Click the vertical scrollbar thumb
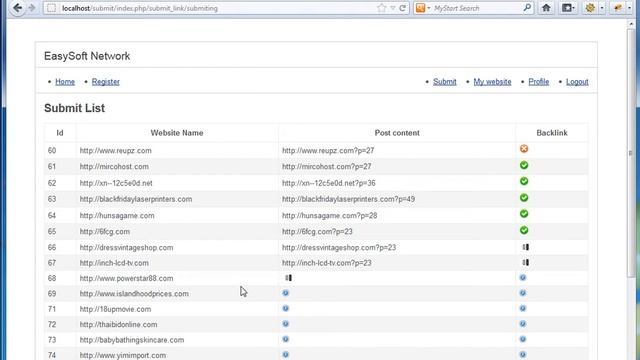 click(631, 153)
